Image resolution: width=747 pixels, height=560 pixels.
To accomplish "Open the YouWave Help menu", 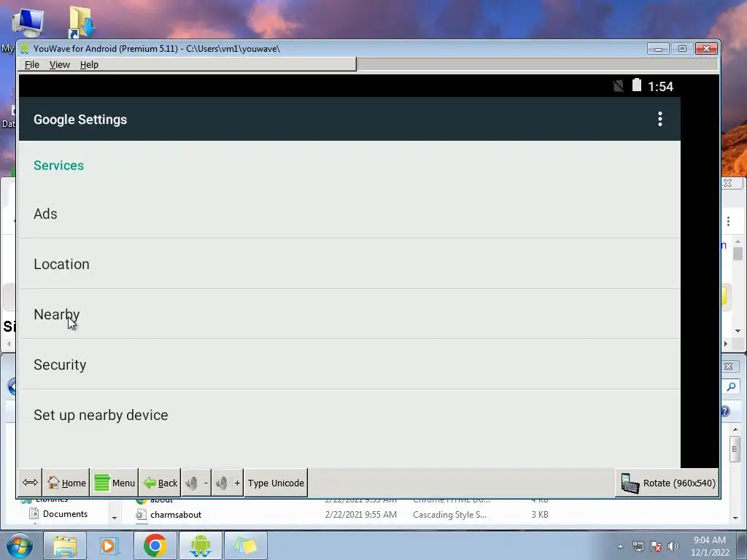I will (89, 64).
